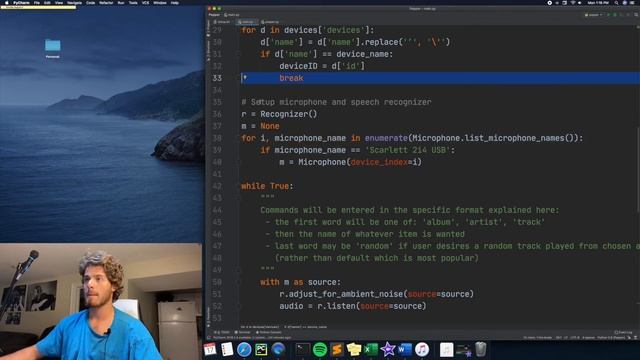Open Microsoft Excel from the Dock
The height and width of the screenshot is (360, 640).
pyautogui.click(x=371, y=350)
